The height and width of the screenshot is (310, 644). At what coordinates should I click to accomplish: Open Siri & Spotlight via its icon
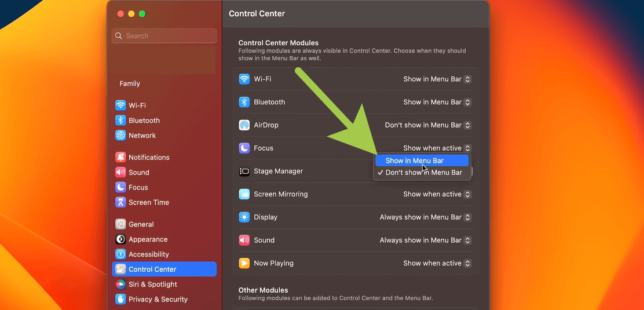pos(120,285)
